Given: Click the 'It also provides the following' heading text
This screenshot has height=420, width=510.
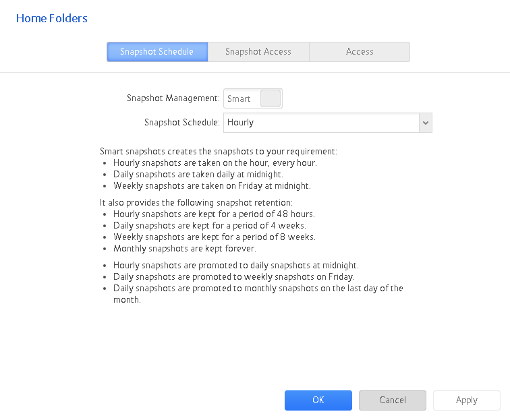Looking at the screenshot, I should pos(196,202).
